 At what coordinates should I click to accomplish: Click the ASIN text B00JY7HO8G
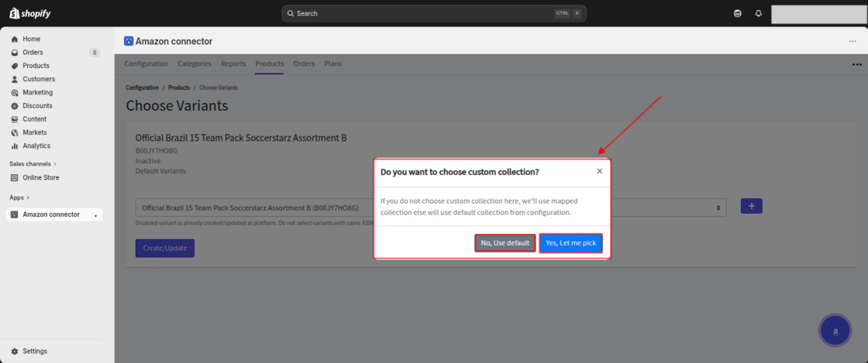(156, 151)
